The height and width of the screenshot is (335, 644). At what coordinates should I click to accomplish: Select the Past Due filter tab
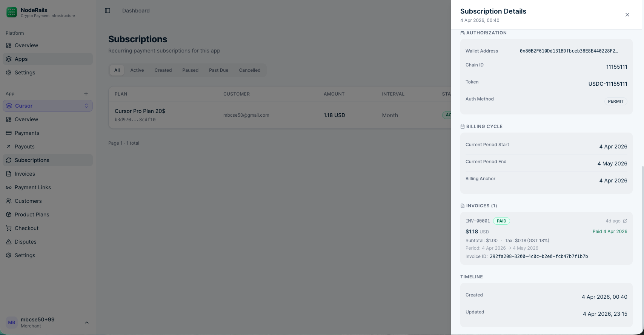click(x=219, y=70)
